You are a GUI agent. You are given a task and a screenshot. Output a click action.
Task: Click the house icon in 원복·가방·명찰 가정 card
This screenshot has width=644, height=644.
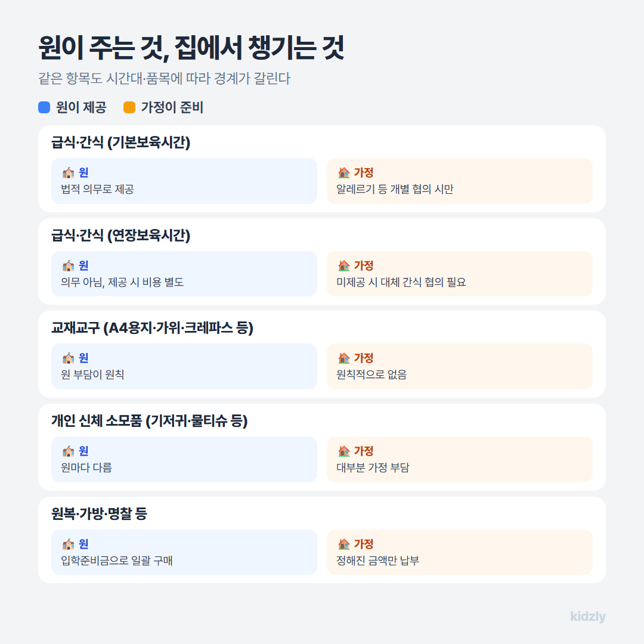[x=344, y=544]
